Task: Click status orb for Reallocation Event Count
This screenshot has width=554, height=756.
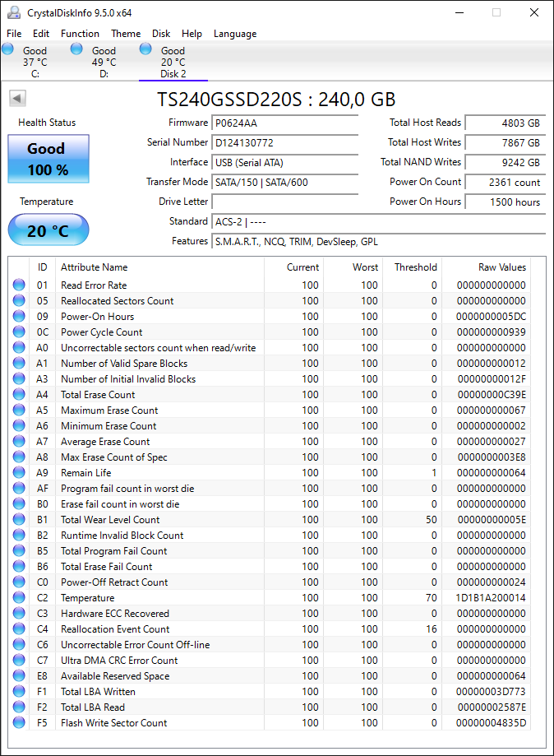Action: click(19, 628)
